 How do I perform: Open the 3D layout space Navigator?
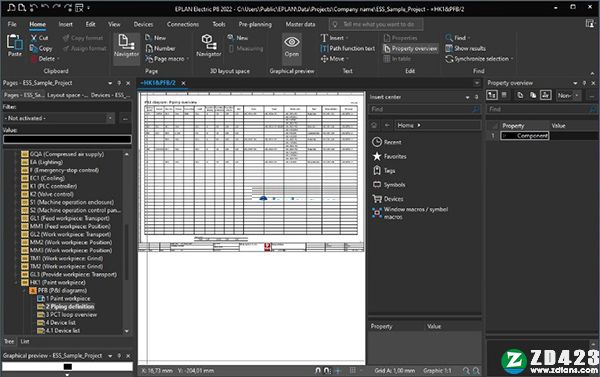[209, 45]
